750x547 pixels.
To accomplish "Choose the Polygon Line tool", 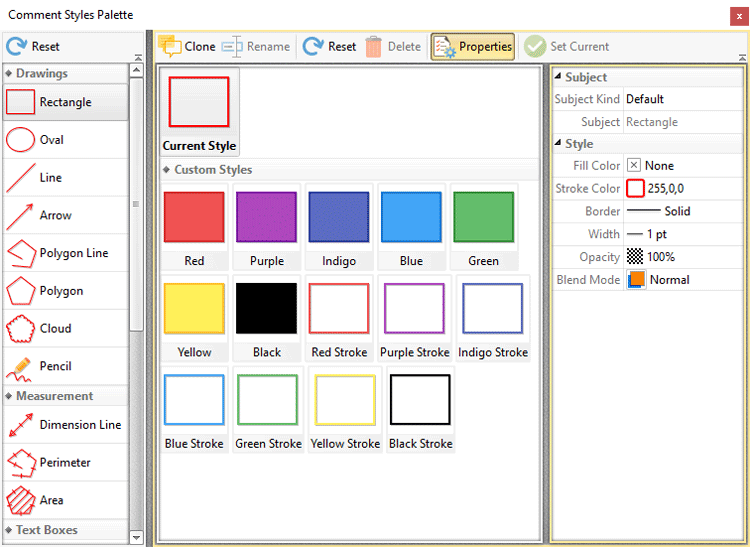I will point(73,253).
